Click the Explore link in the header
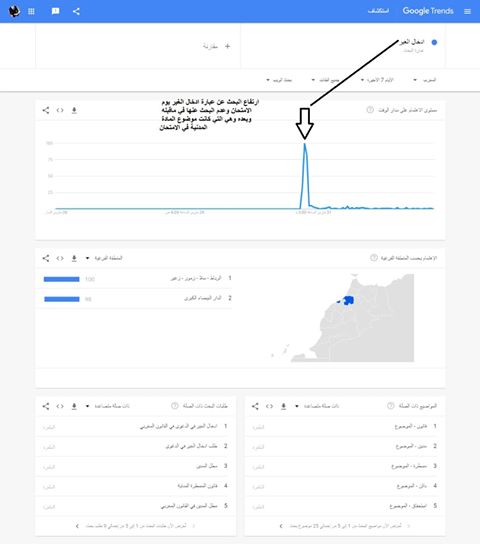Viewport: 480px width, 544px height. 378,11
